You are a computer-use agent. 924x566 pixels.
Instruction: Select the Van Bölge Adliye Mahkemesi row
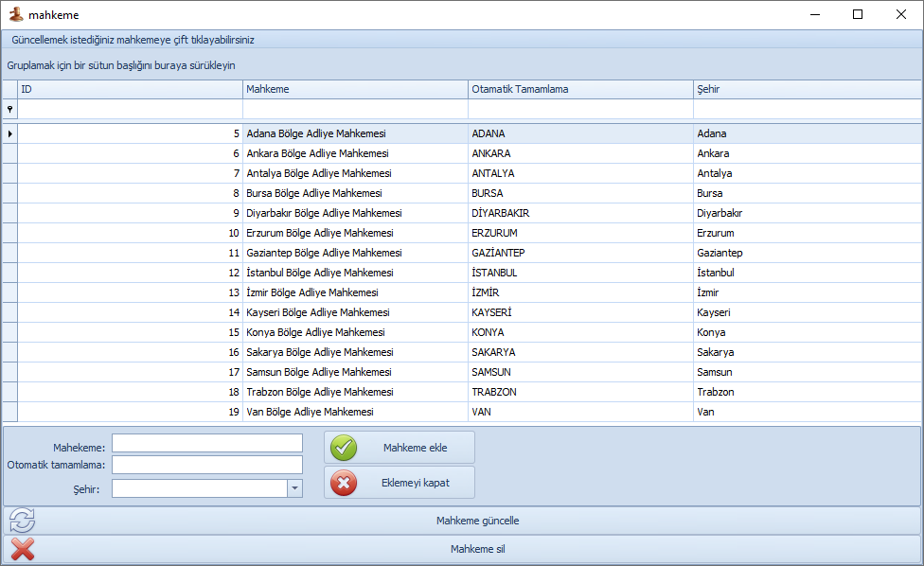point(355,412)
